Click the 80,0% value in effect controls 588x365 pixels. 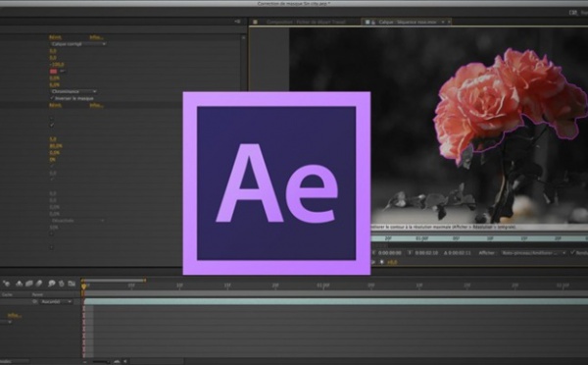(56, 145)
